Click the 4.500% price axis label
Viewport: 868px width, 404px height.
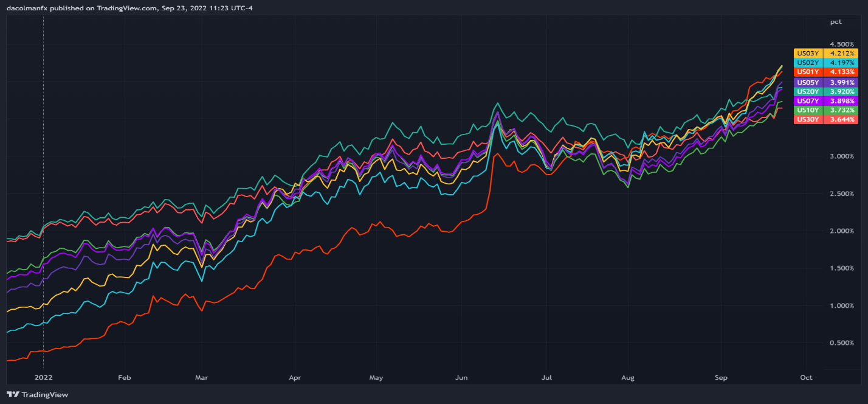click(x=842, y=44)
